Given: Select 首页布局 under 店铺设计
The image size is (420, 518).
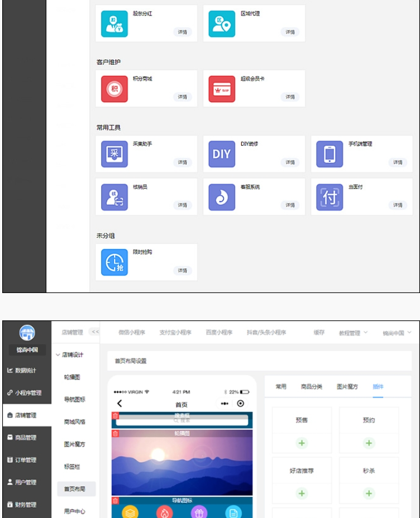Looking at the screenshot, I should pyautogui.click(x=77, y=489).
